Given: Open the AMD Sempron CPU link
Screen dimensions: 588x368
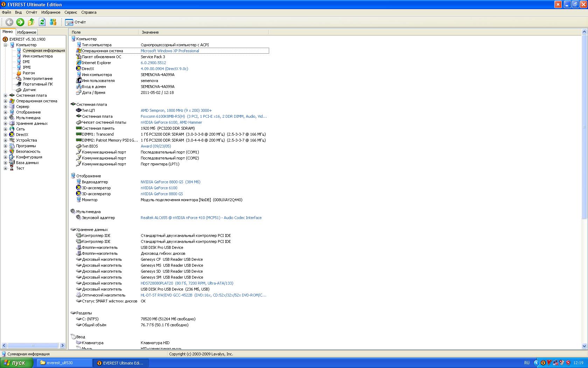Looking at the screenshot, I should click(176, 110).
